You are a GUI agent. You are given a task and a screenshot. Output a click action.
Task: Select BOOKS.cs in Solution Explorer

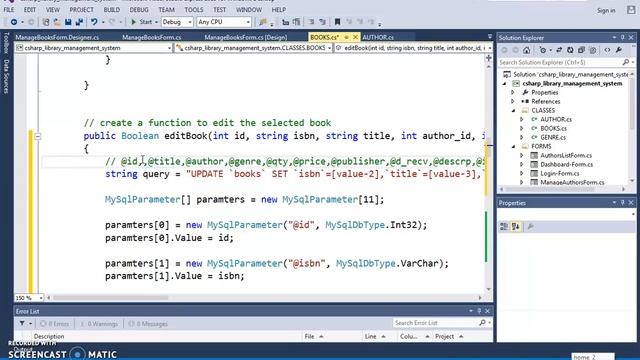click(553, 129)
